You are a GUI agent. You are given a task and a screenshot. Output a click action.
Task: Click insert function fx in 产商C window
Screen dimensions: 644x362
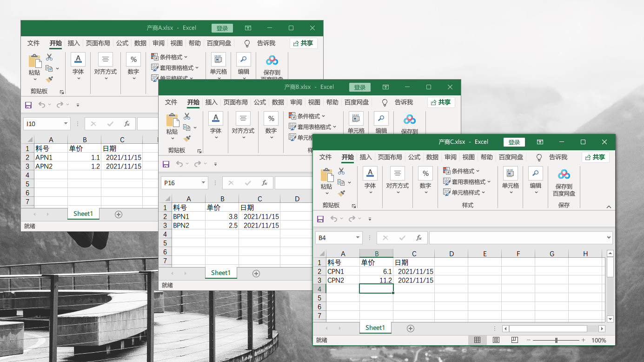click(419, 238)
